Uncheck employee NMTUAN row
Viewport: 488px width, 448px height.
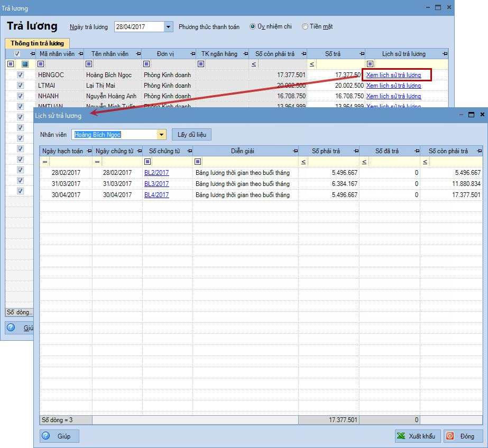pyautogui.click(x=20, y=106)
